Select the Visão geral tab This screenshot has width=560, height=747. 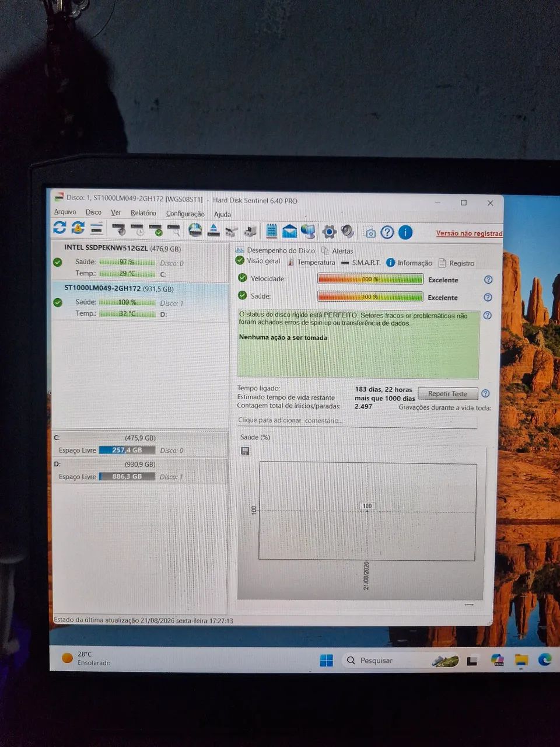(258, 261)
